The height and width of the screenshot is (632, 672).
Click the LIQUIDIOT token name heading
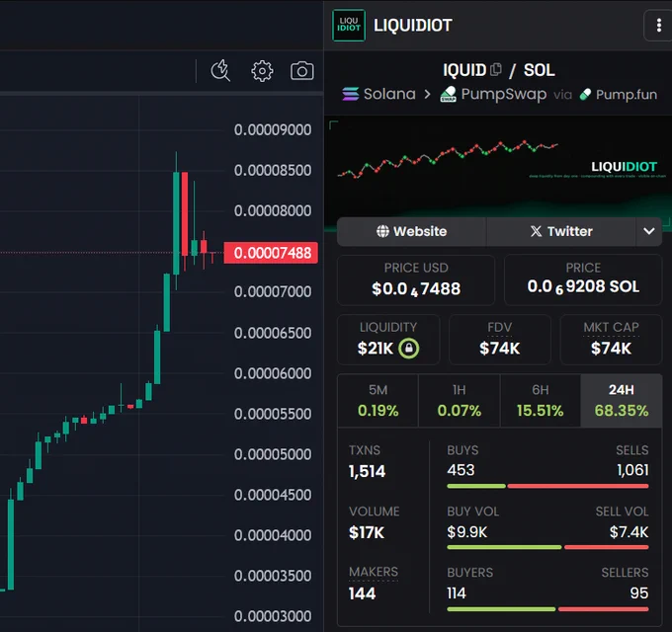[413, 26]
